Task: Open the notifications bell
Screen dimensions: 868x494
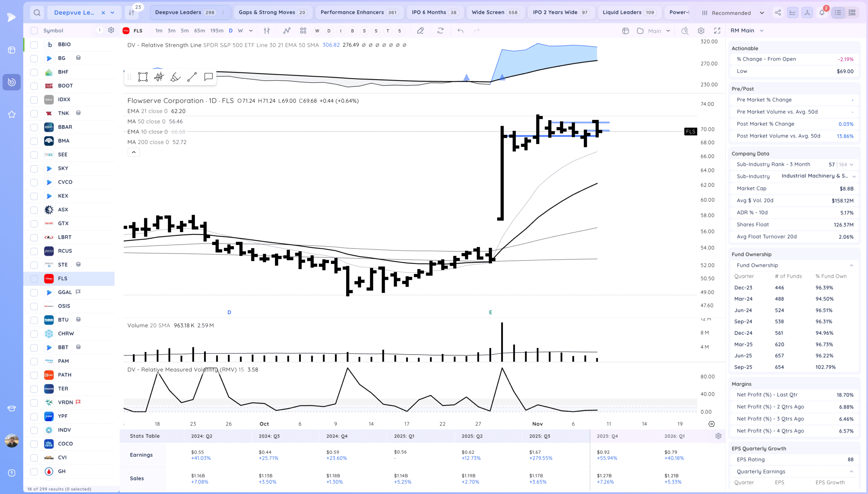Action: [x=822, y=13]
